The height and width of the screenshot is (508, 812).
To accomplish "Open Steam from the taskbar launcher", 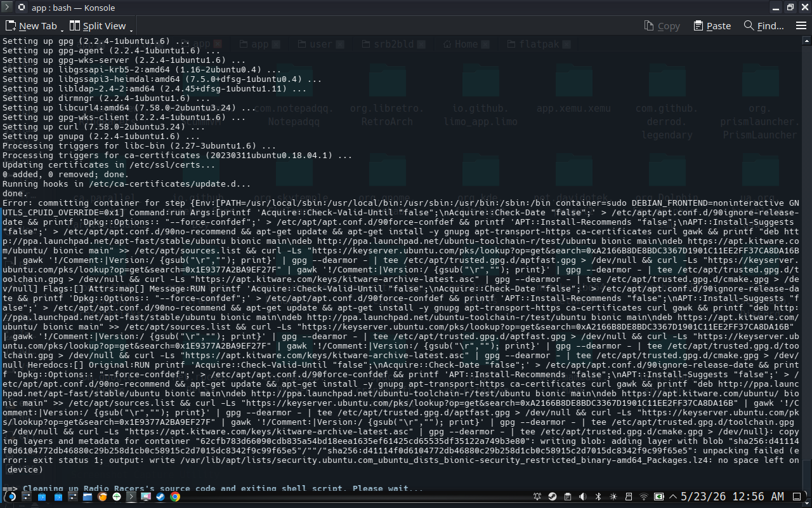I will click(x=160, y=497).
